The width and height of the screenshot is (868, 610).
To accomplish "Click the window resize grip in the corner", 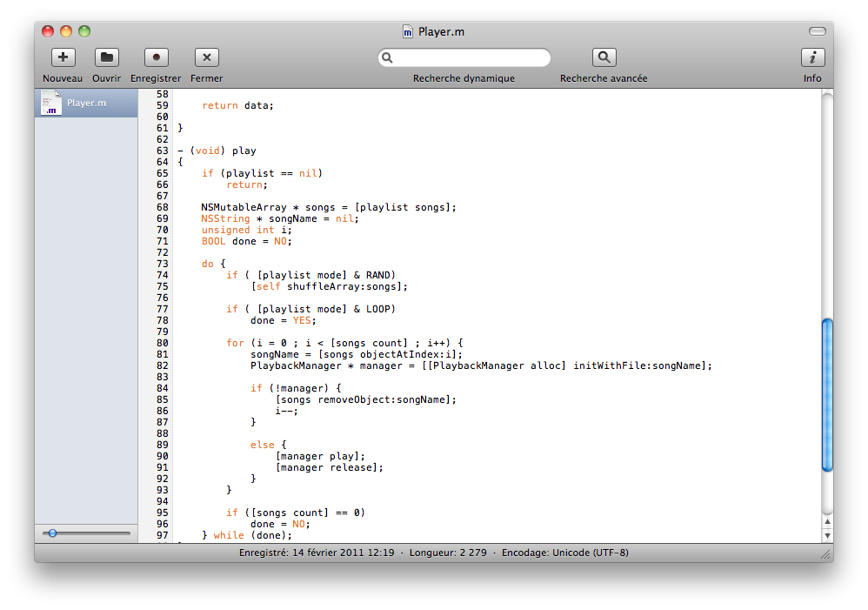I will [x=825, y=554].
